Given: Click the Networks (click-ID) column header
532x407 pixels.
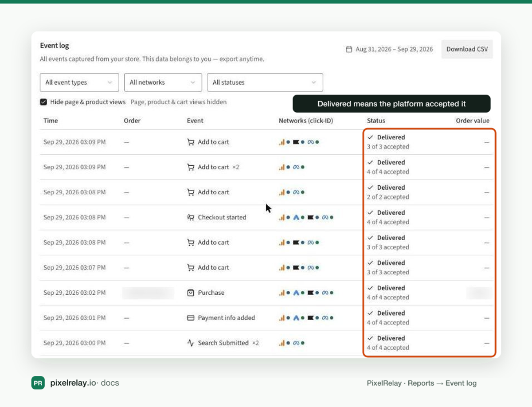Looking at the screenshot, I should tap(306, 121).
